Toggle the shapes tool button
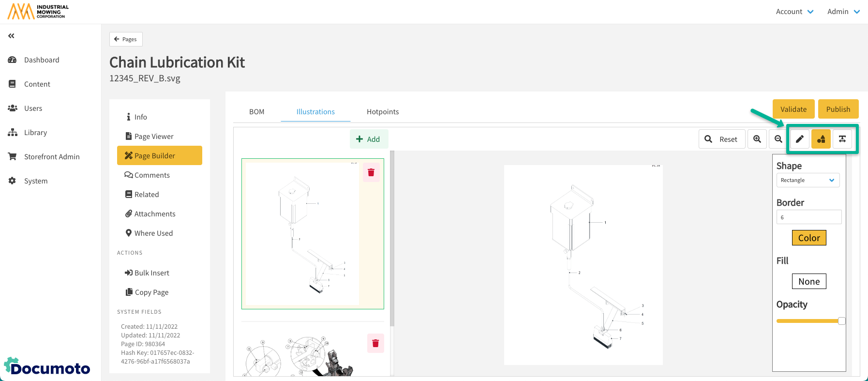The width and height of the screenshot is (868, 381). coord(821,139)
